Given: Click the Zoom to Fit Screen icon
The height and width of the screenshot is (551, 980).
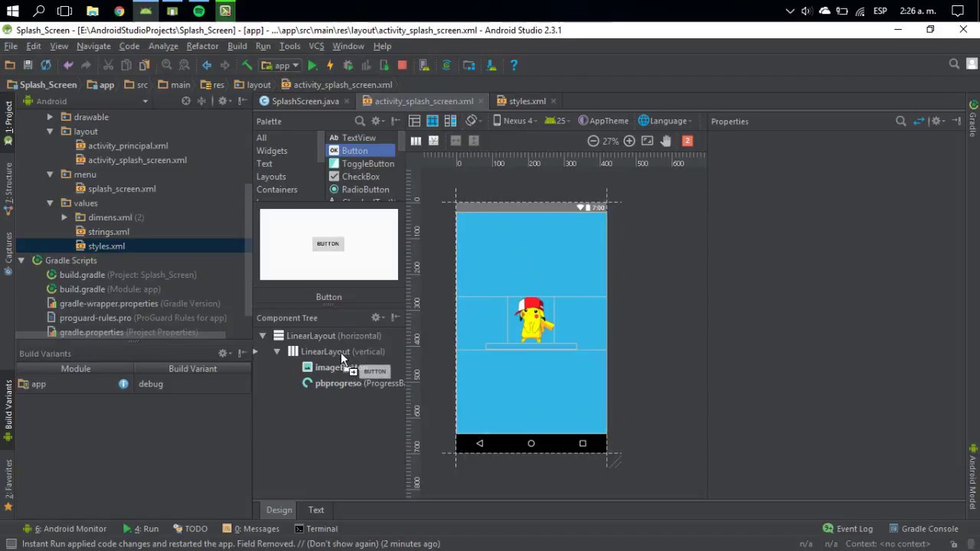Looking at the screenshot, I should tap(648, 141).
